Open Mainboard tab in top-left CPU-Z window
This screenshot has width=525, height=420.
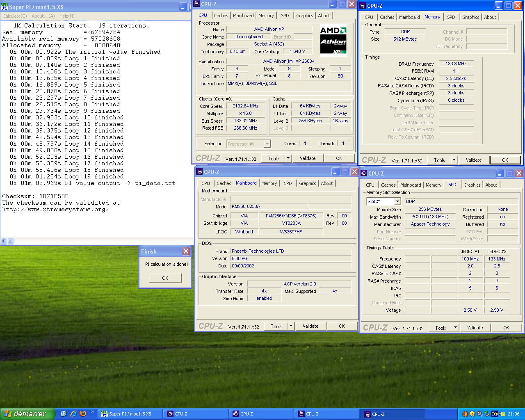pyautogui.click(x=243, y=16)
